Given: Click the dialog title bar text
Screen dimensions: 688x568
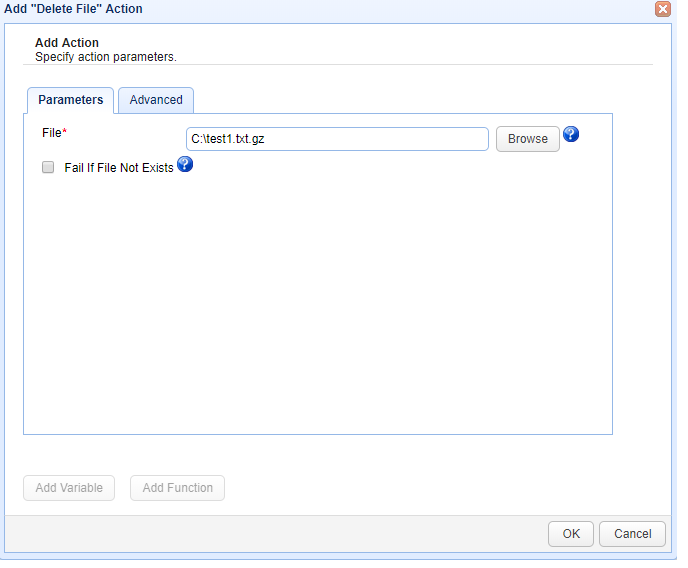Looking at the screenshot, I should (x=72, y=9).
